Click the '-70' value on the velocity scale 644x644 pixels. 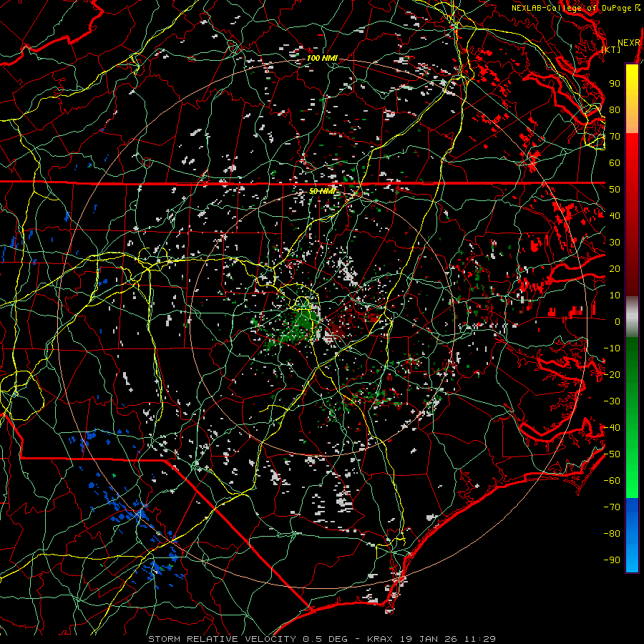[612, 507]
